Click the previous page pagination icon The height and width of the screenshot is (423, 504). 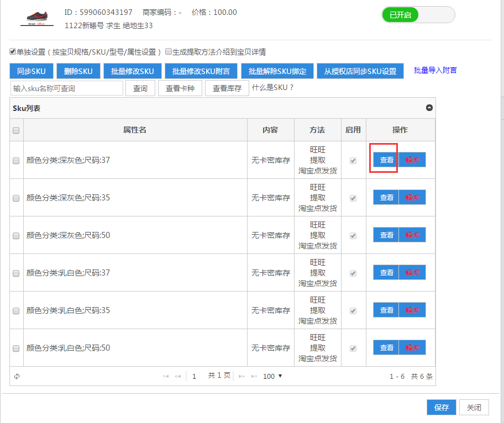[177, 376]
